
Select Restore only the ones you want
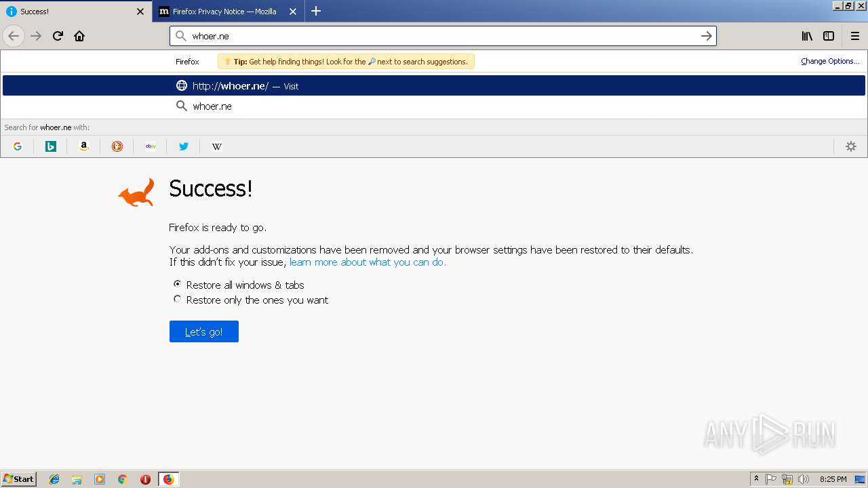178,299
